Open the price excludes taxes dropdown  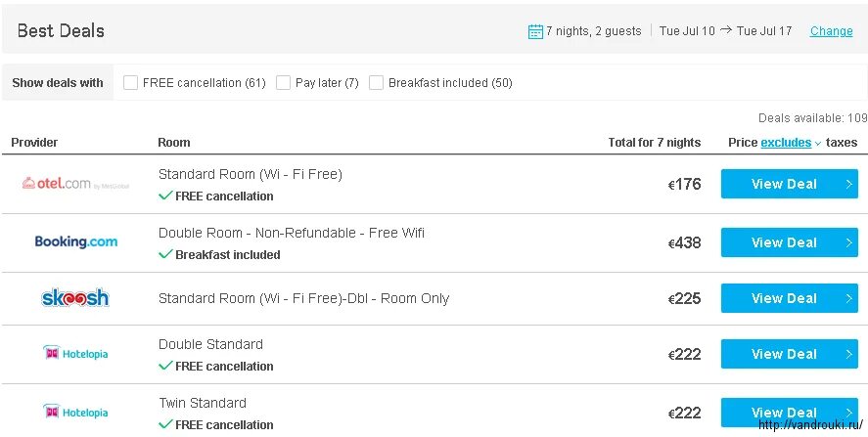pos(791,143)
